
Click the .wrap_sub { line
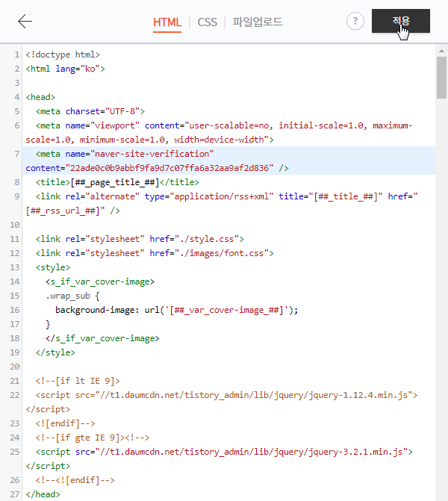click(72, 296)
